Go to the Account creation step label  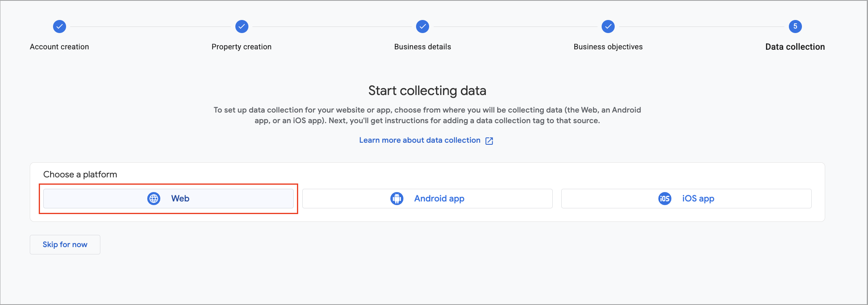[60, 47]
